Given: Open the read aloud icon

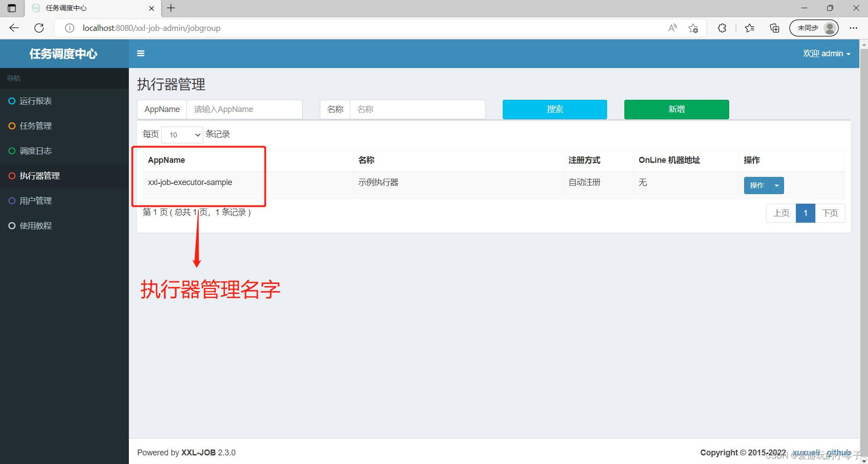Looking at the screenshot, I should click(x=672, y=28).
